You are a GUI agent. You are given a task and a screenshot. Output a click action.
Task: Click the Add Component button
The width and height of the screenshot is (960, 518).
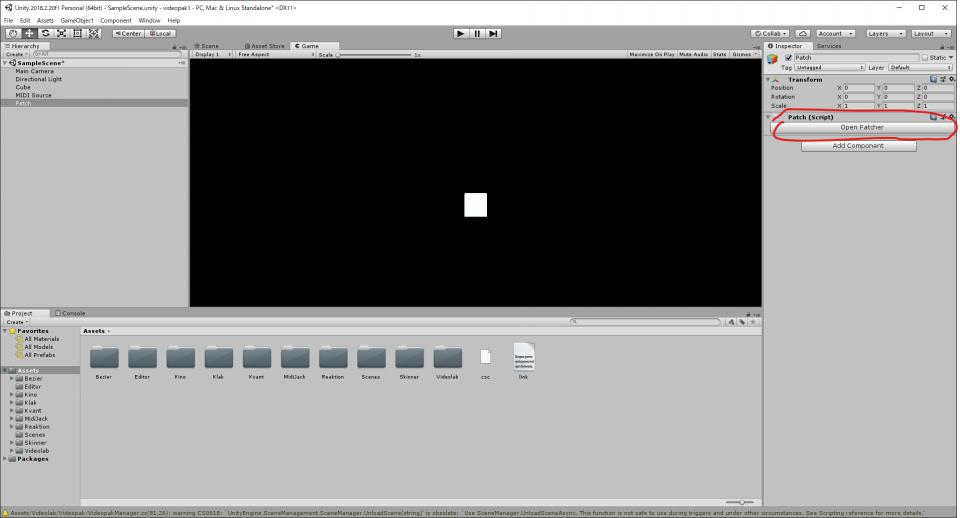(x=858, y=146)
